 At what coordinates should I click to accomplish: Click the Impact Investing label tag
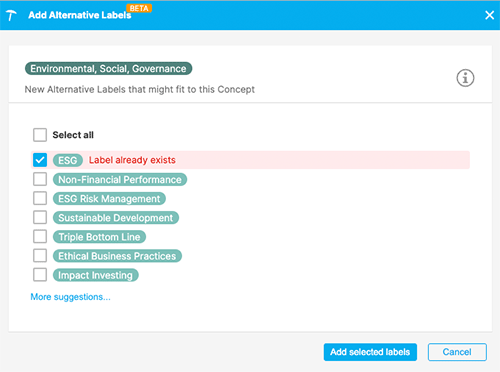click(95, 275)
